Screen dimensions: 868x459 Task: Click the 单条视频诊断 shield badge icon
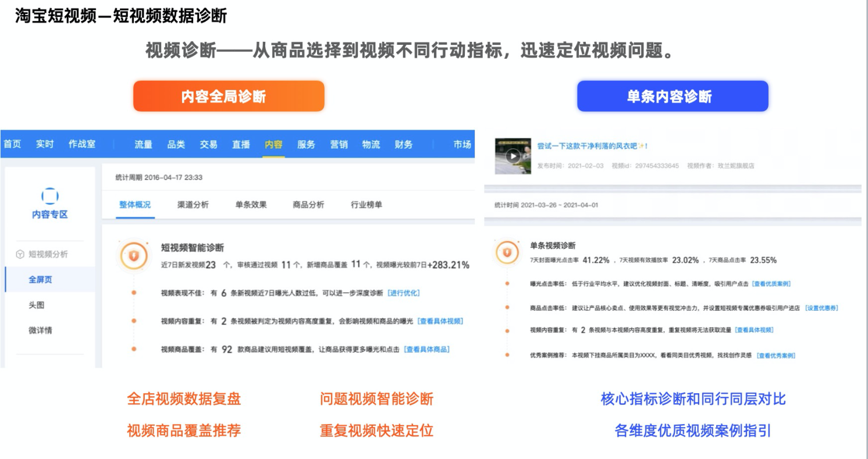[506, 252]
